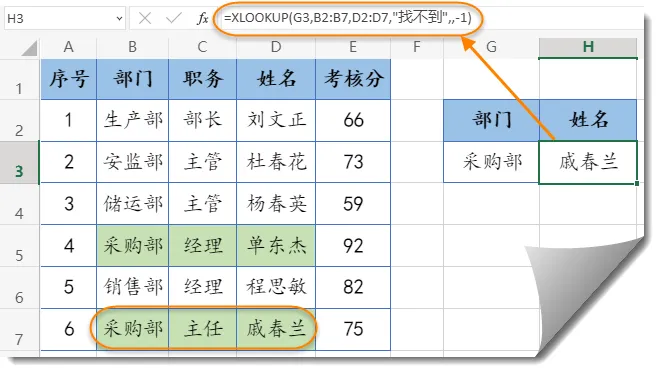
Task: Select row 7 header
Action: 19,330
